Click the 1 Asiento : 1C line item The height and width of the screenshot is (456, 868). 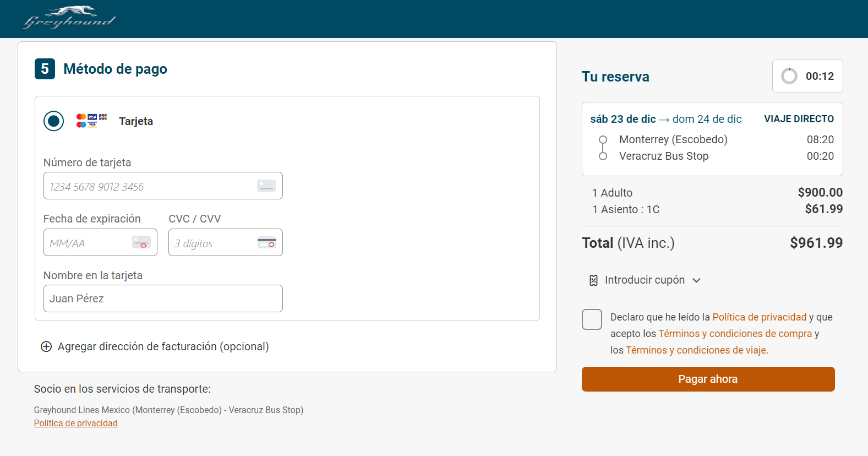pos(626,209)
